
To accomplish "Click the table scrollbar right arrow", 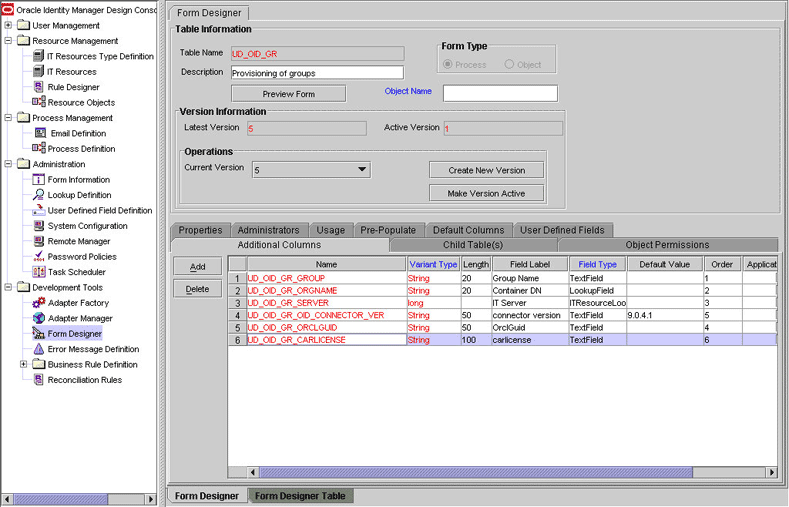I will coord(772,472).
